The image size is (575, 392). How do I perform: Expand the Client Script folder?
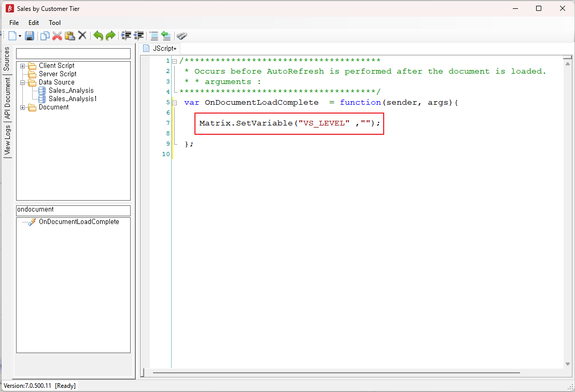pos(23,66)
